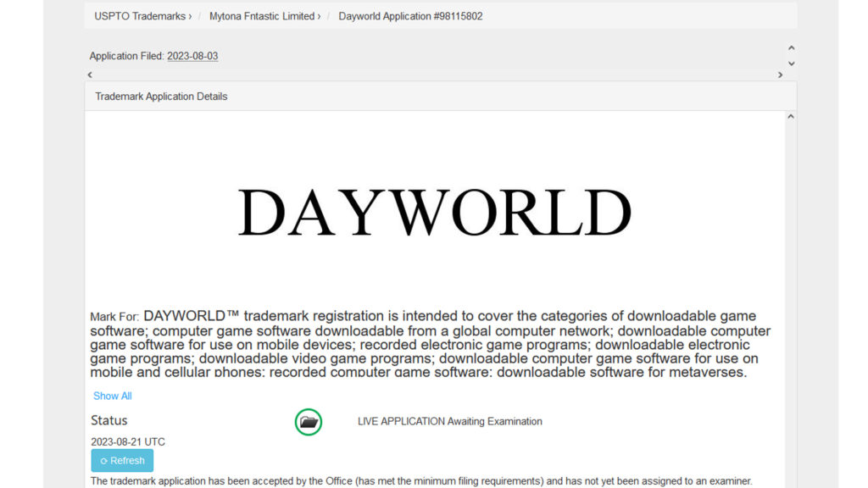Click the DAYWORLD trademark image
Viewport: 868px width, 488px height.
click(434, 213)
